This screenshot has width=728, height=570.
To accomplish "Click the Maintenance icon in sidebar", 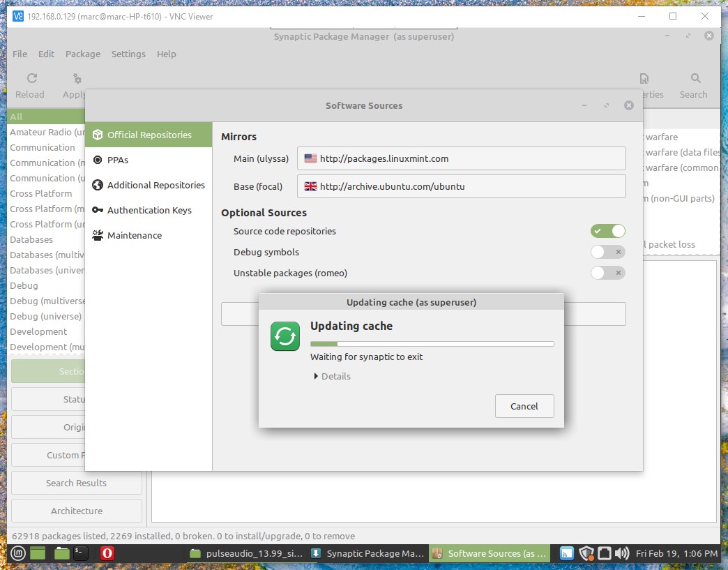I will click(98, 235).
